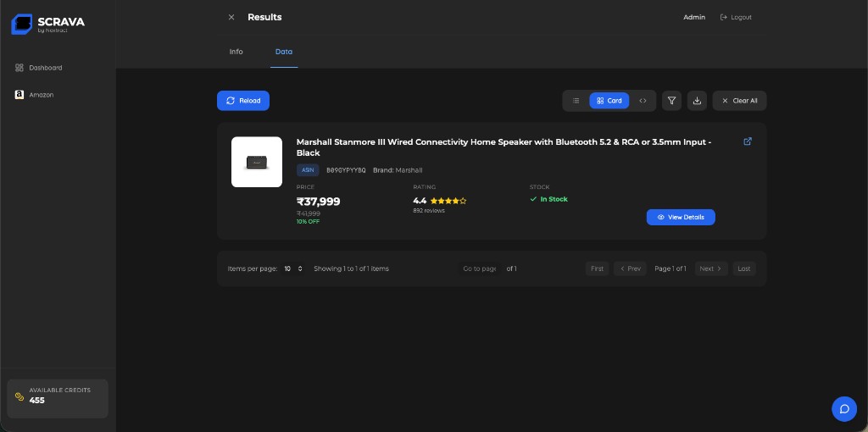Click the In Stock status

tap(548, 199)
